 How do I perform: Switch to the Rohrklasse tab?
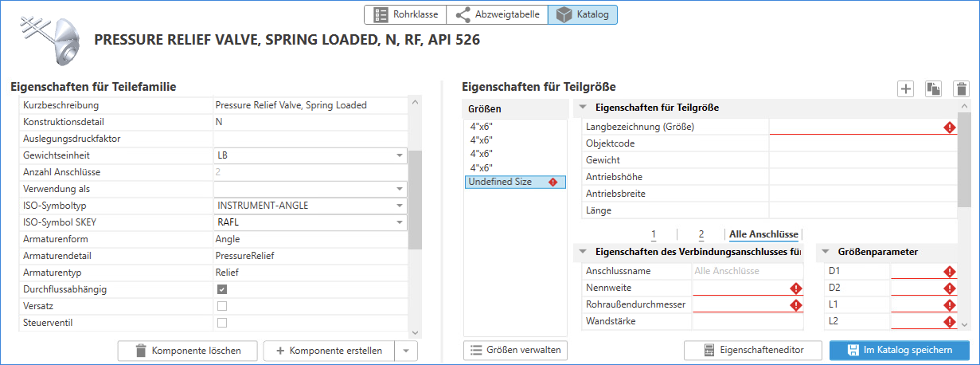pos(404,14)
